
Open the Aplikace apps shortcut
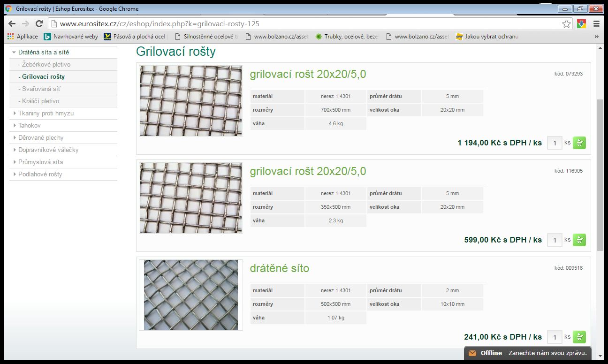23,37
